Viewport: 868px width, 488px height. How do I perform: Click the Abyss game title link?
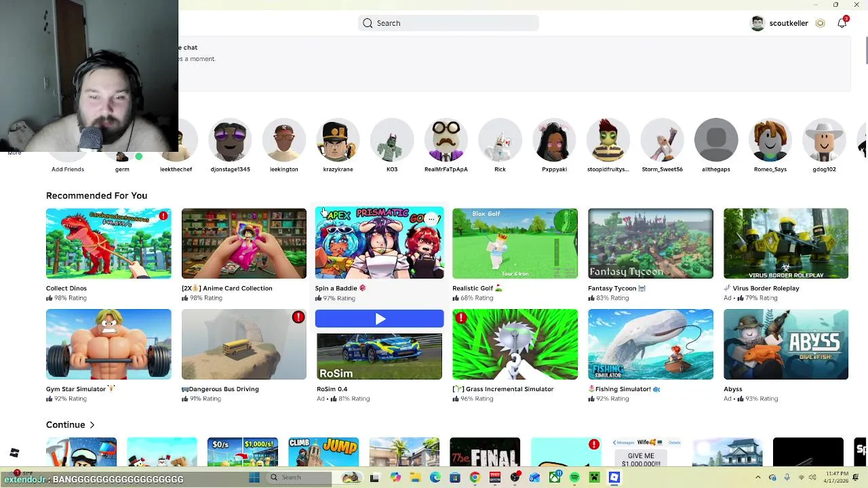[733, 389]
